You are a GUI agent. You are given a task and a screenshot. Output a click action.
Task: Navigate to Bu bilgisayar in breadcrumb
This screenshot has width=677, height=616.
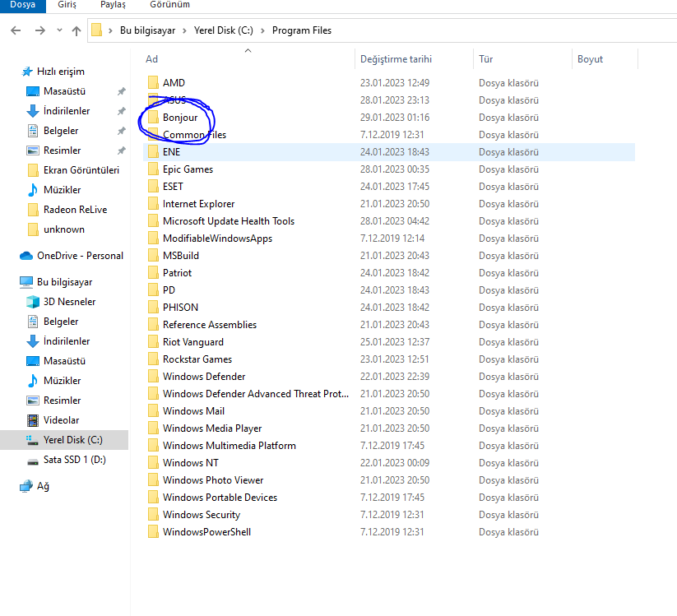pyautogui.click(x=148, y=30)
